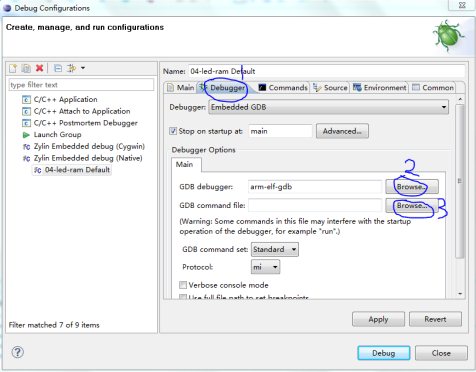This screenshot has width=476, height=372.
Task: Click the Apply button
Action: (378, 319)
